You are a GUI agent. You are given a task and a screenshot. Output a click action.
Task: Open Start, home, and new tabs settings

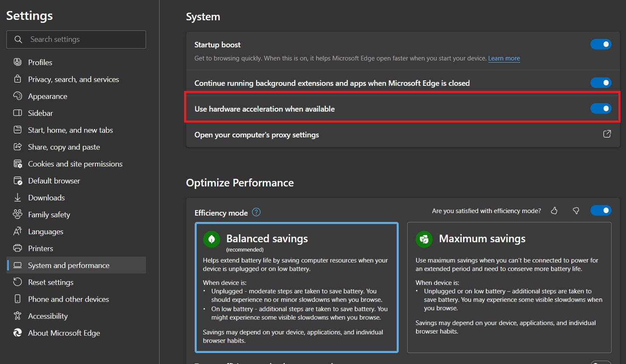pos(76,130)
